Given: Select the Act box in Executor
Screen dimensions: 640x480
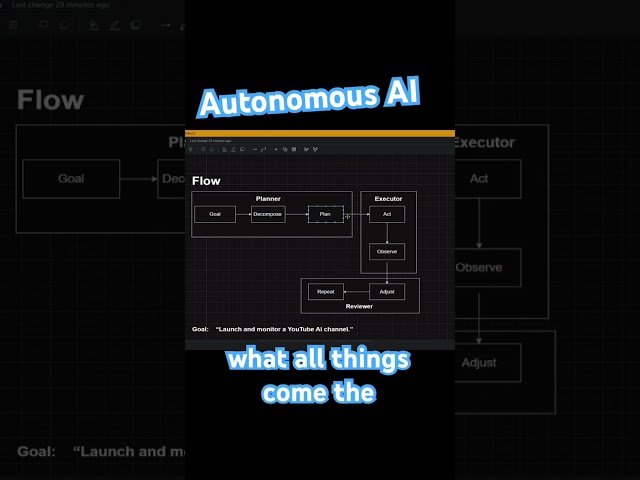Looking at the screenshot, I should coord(387,214).
